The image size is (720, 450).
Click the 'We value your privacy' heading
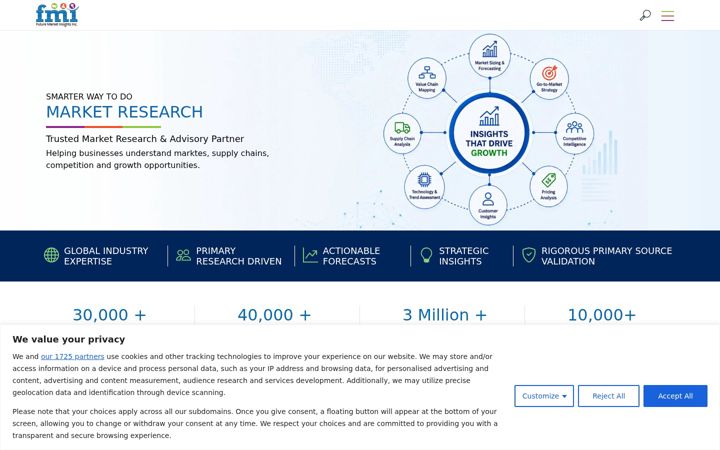[x=68, y=339]
